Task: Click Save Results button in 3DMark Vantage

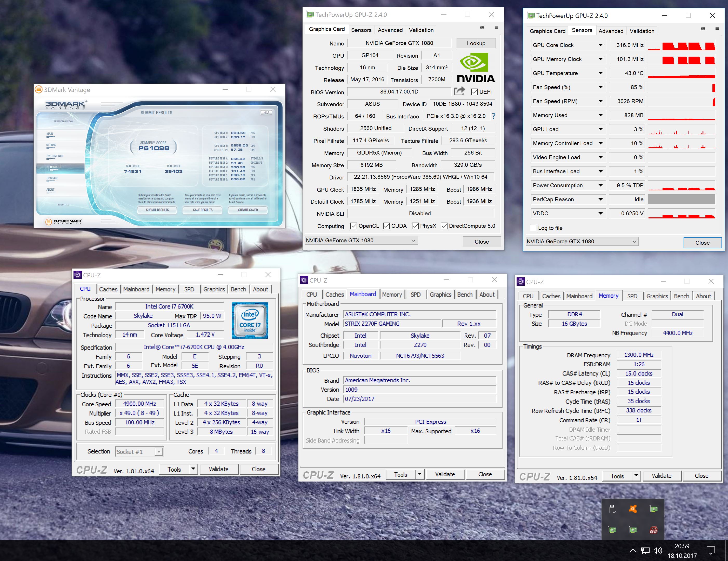Action: pyautogui.click(x=203, y=210)
